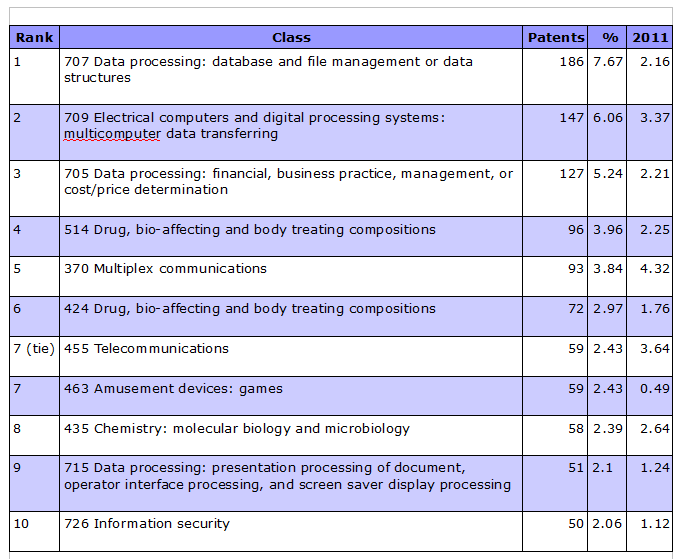Click the 2011 value 4.32
The height and width of the screenshot is (559, 687).
pyautogui.click(x=653, y=268)
